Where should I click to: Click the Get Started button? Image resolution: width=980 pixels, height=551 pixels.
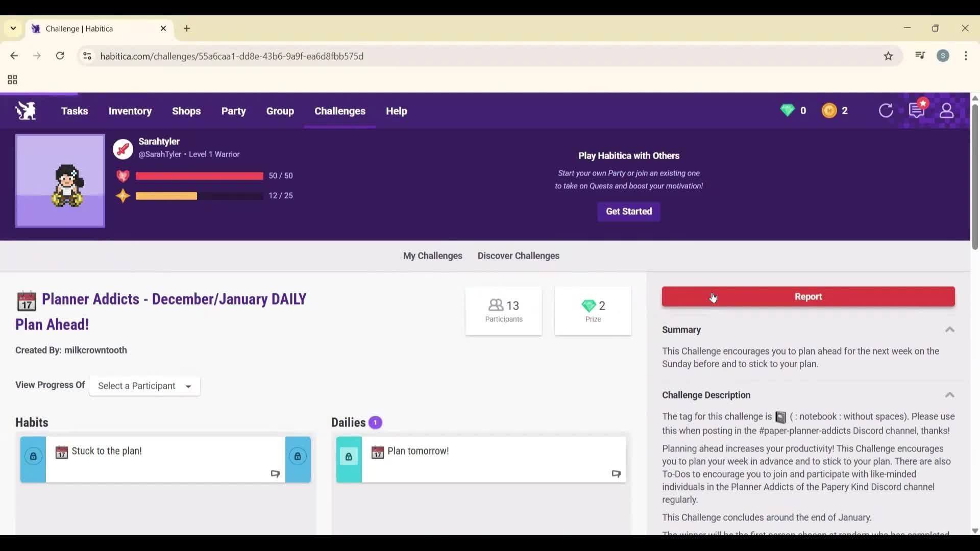tap(628, 211)
